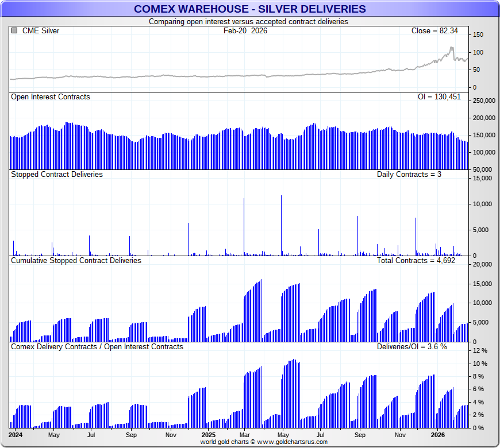
Task: Click the 'OI = 130,451' value label
Action: coord(439,97)
